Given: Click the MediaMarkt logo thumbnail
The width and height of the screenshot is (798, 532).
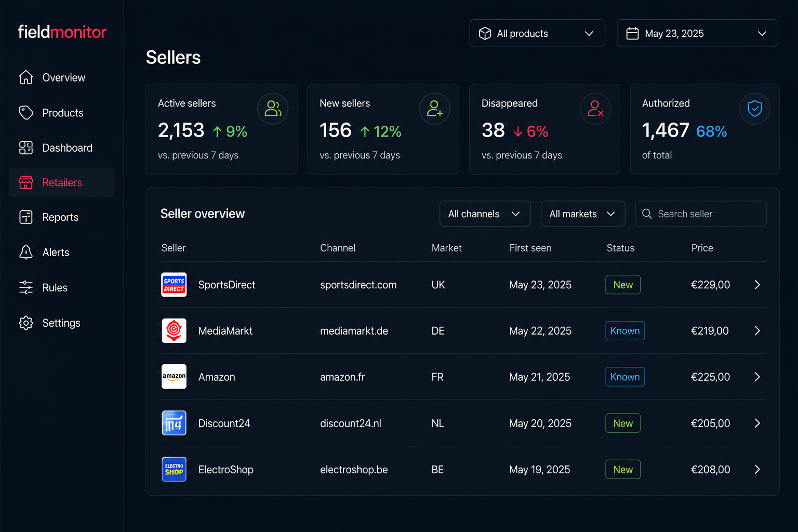Looking at the screenshot, I should coord(174,331).
